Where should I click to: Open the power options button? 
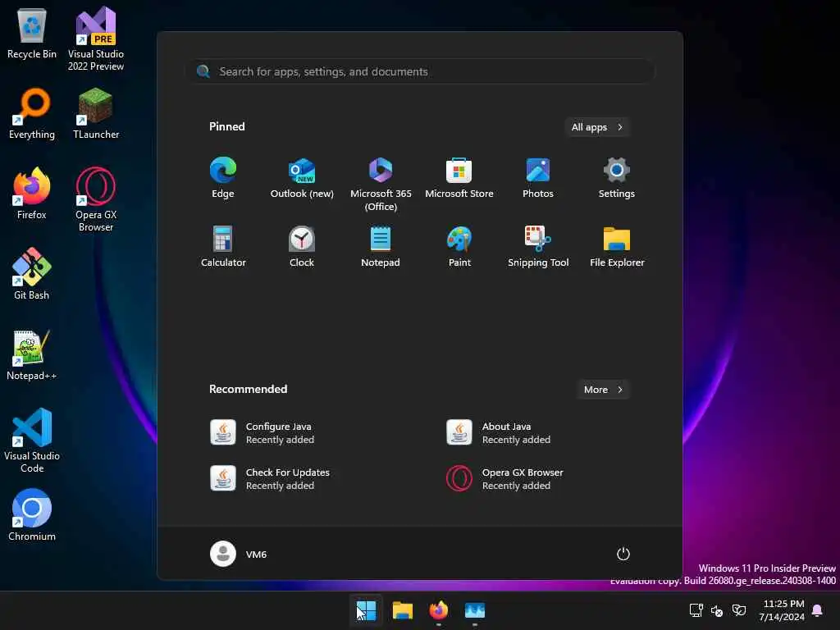[623, 554]
